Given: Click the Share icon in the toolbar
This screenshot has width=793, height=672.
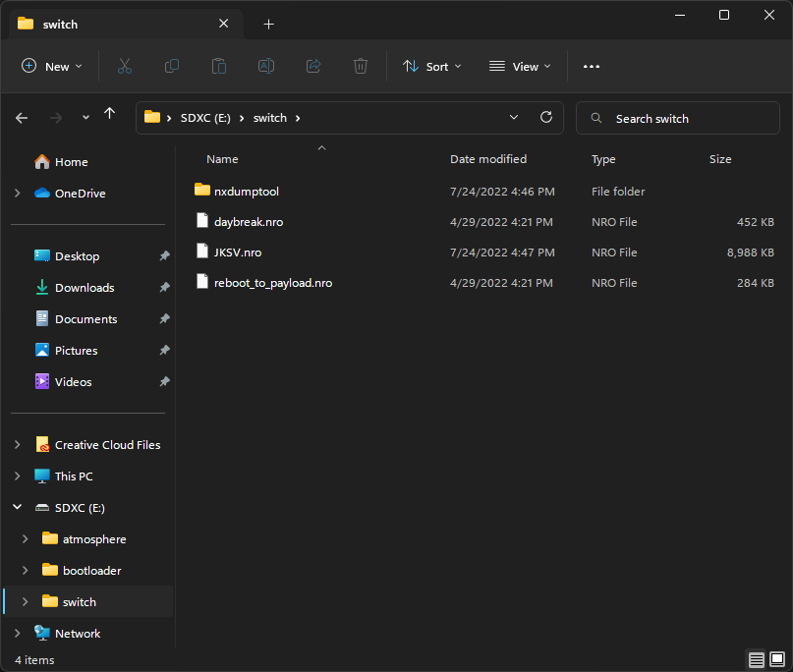Looking at the screenshot, I should (x=312, y=66).
